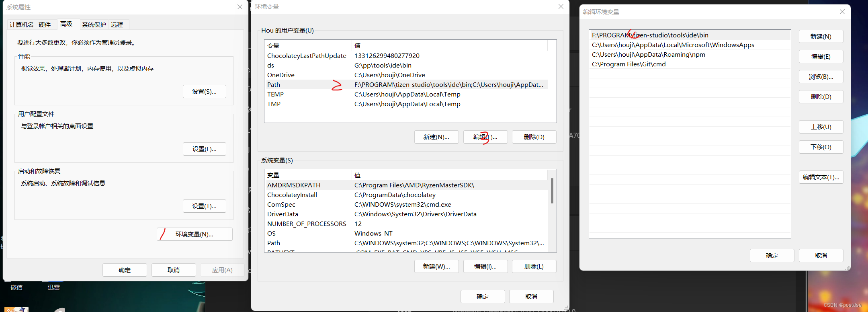This screenshot has height=312, width=868.
Task: Click 删除(D) under user variables
Action: (x=534, y=137)
